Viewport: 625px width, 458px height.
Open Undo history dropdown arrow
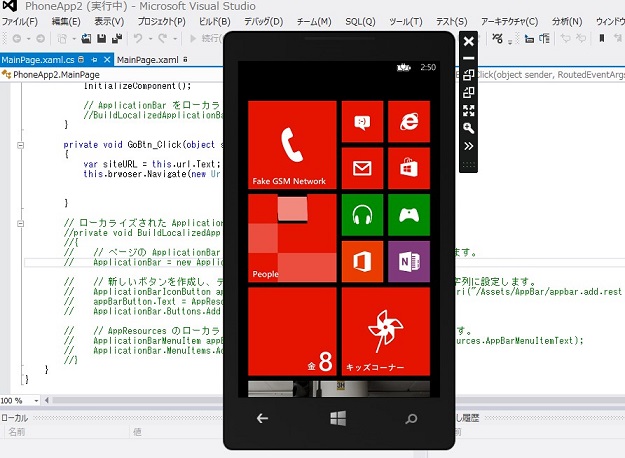(x=150, y=39)
